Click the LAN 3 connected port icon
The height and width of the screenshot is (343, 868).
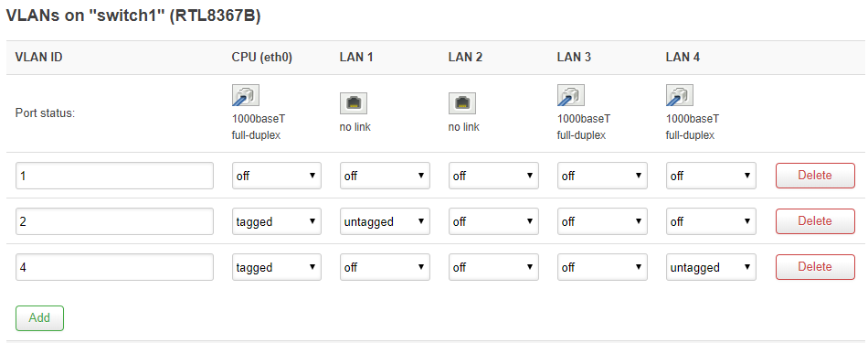pos(570,96)
